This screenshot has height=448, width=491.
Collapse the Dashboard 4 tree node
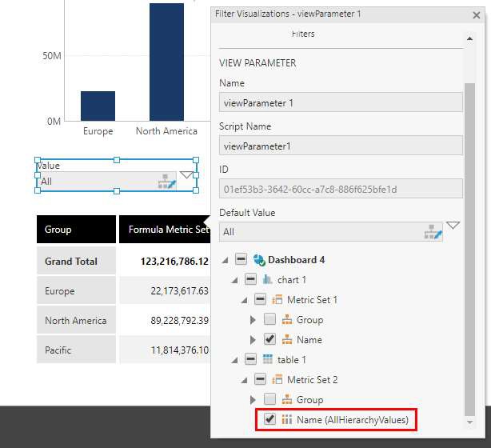click(225, 261)
